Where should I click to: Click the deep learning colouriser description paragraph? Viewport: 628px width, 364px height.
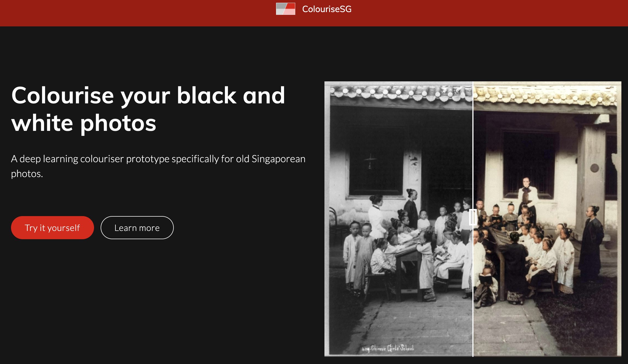coord(158,166)
